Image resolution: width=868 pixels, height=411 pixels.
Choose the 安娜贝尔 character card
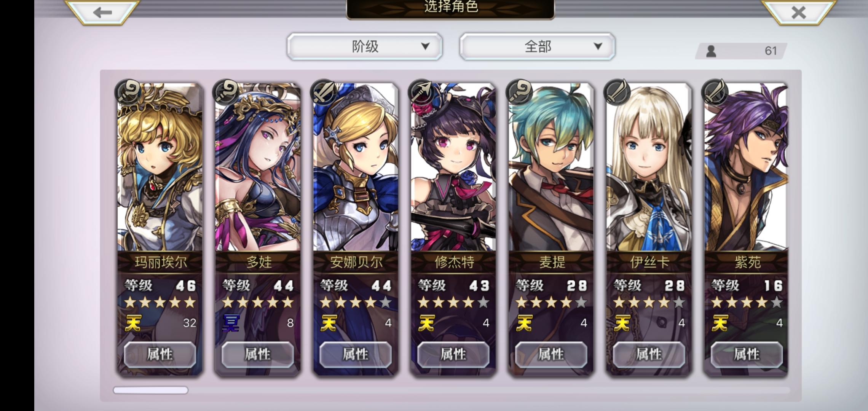(x=356, y=228)
